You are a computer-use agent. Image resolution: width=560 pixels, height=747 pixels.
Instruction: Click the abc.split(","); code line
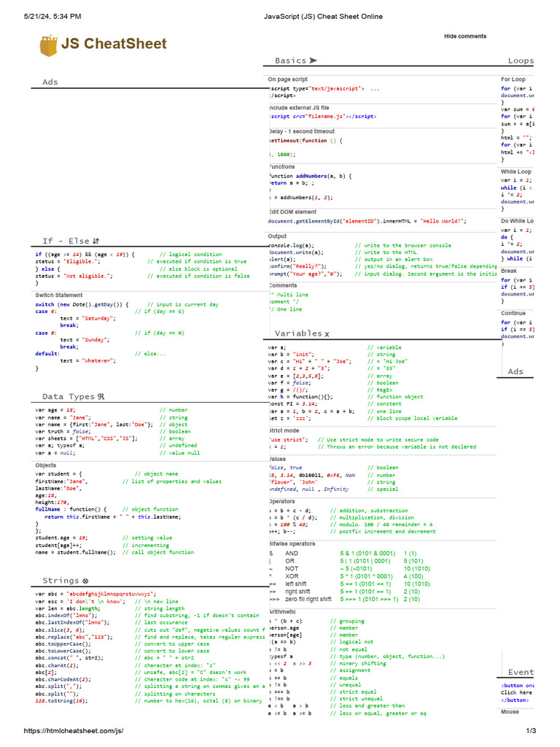pyautogui.click(x=58, y=686)
